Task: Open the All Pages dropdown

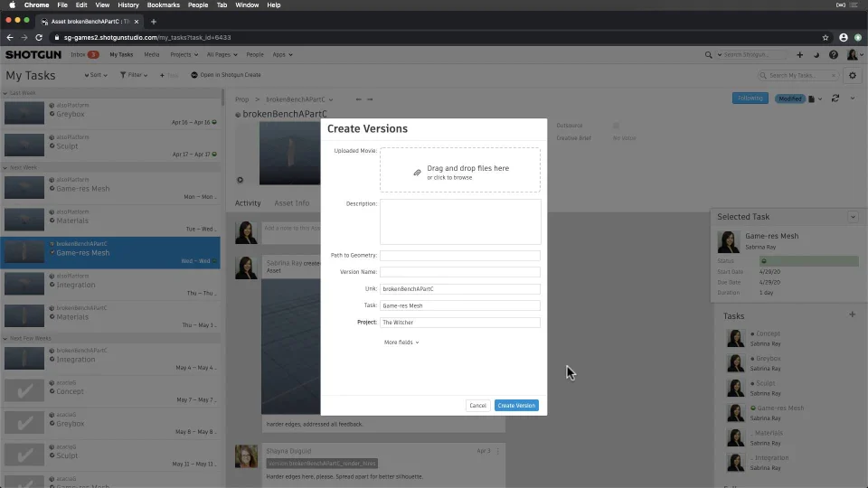Action: click(222, 55)
